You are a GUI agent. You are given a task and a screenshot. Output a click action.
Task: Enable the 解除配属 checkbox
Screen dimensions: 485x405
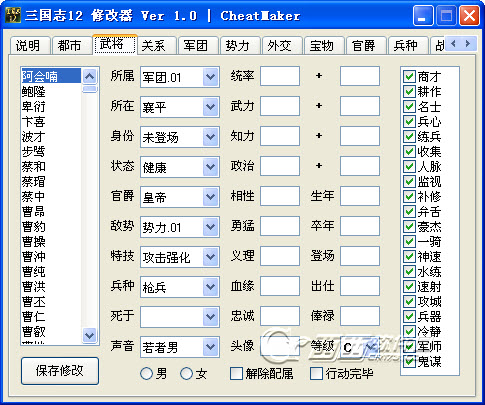click(236, 374)
